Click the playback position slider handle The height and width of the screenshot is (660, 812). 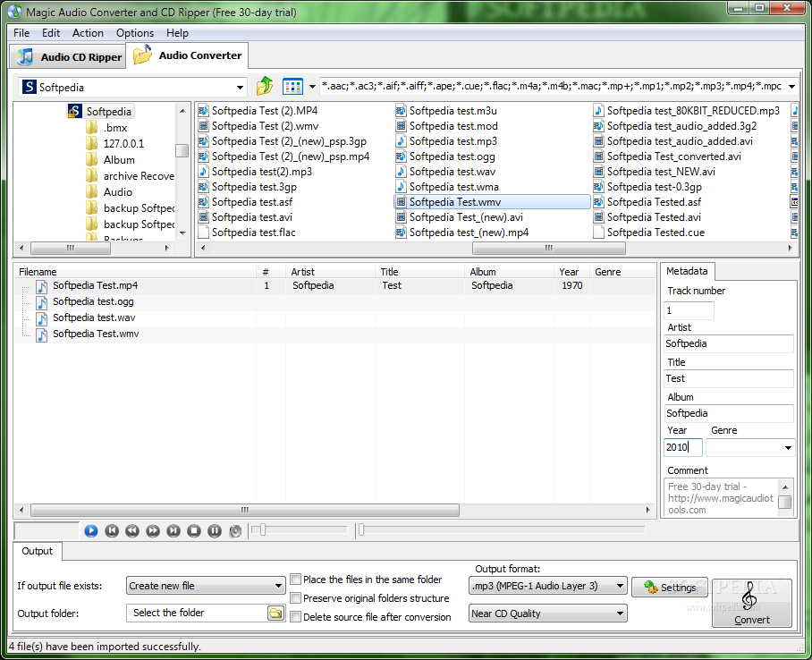[x=361, y=529]
